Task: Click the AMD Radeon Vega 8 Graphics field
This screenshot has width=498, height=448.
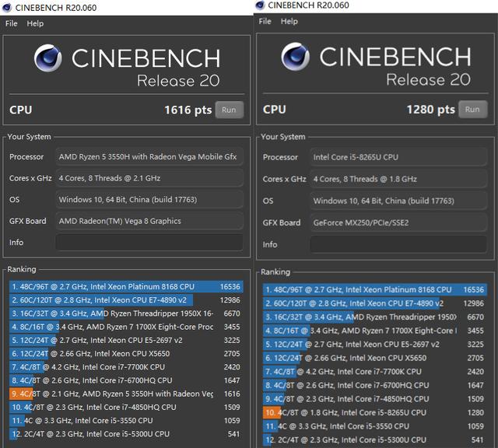Action: pos(149,221)
